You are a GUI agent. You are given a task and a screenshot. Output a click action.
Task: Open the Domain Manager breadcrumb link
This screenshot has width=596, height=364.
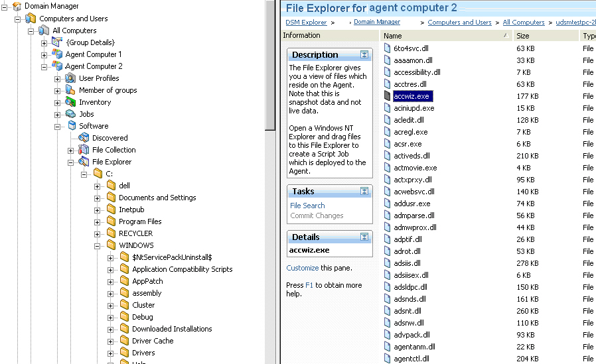(x=377, y=22)
